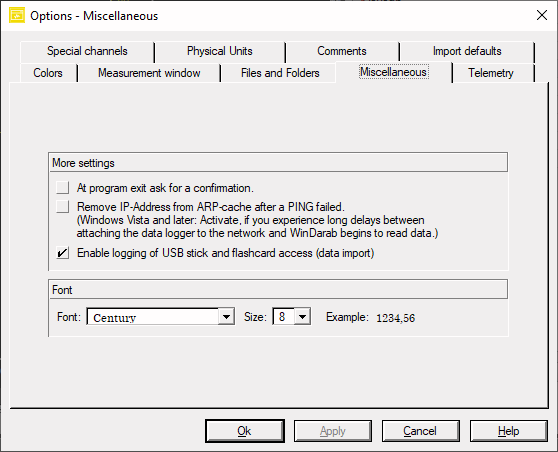
Task: Switch to the Special channels tab
Action: pyautogui.click(x=87, y=51)
